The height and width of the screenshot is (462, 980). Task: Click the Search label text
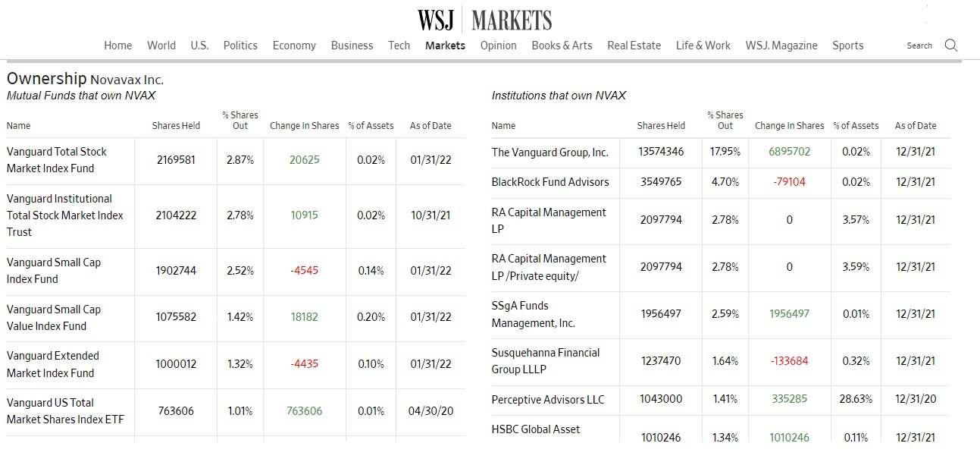point(919,46)
